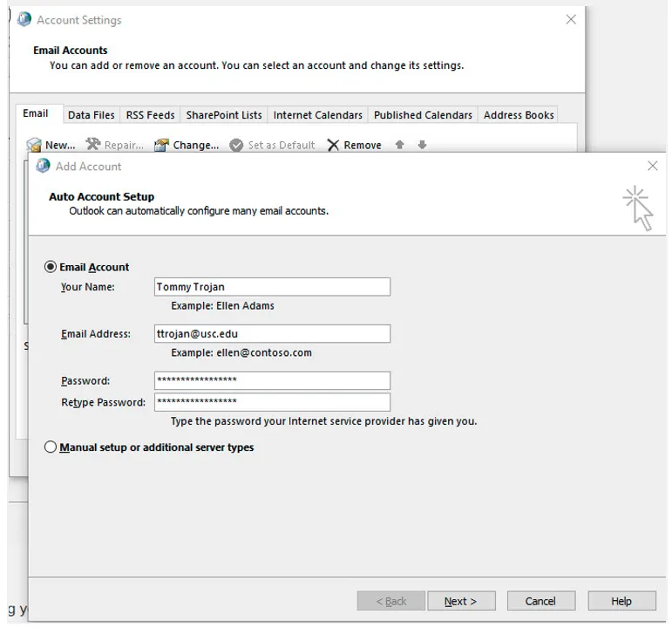The width and height of the screenshot is (672, 628).
Task: Click the Help button
Action: [621, 601]
